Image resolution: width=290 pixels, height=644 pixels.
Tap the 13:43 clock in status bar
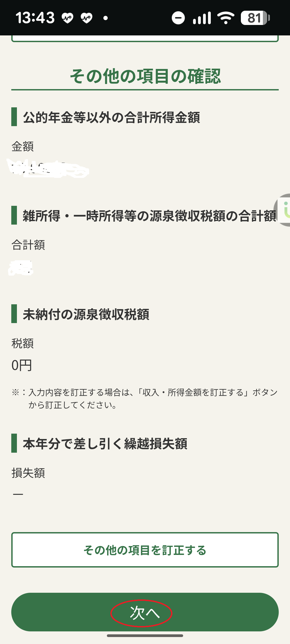coord(35,18)
